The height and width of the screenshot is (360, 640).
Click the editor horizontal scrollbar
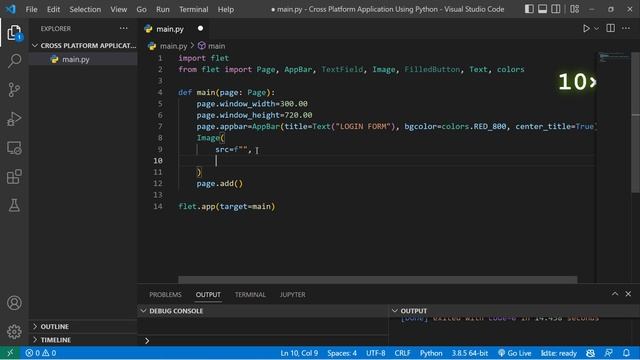pos(378,279)
